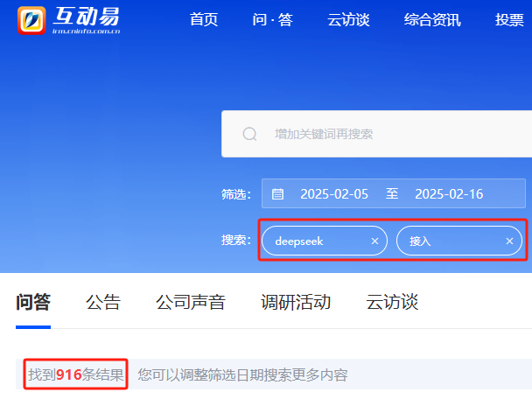Switch to the 公告 tab
The width and height of the screenshot is (532, 399).
click(x=103, y=302)
